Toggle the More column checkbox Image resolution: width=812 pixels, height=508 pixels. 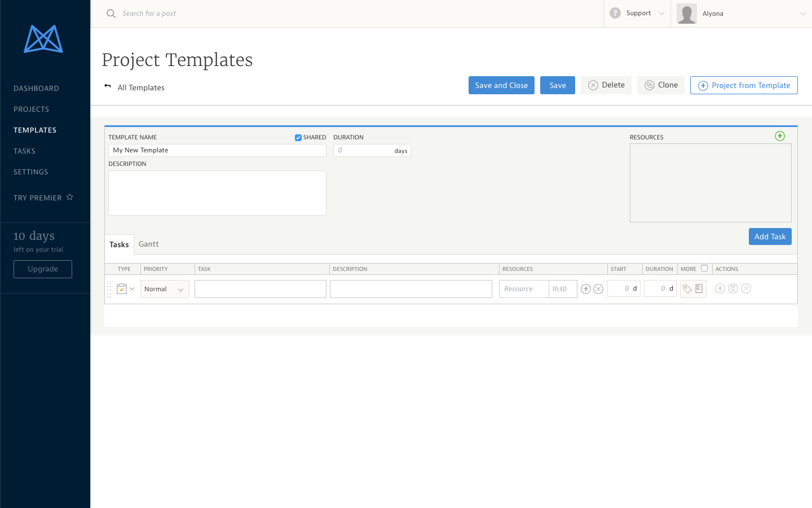[x=704, y=268]
